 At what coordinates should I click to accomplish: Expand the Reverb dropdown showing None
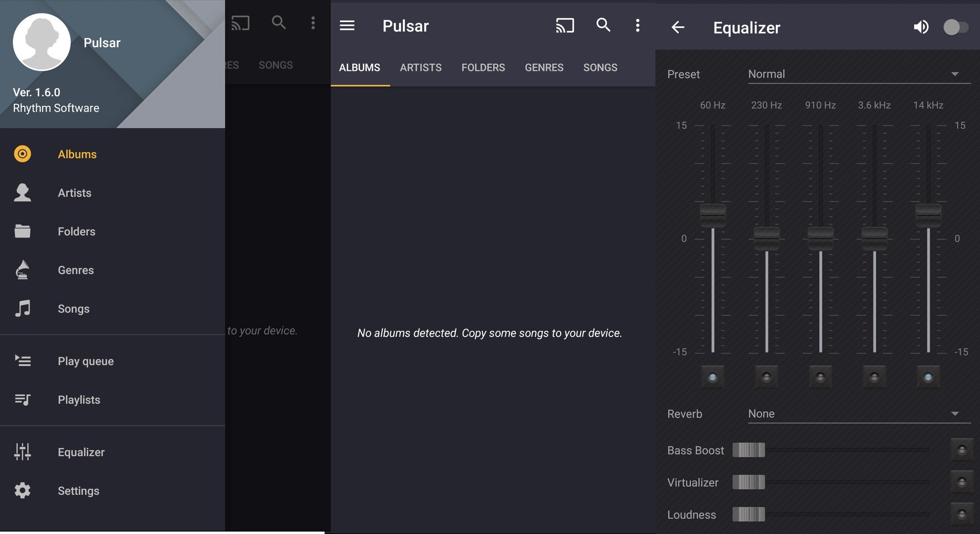[859, 414]
